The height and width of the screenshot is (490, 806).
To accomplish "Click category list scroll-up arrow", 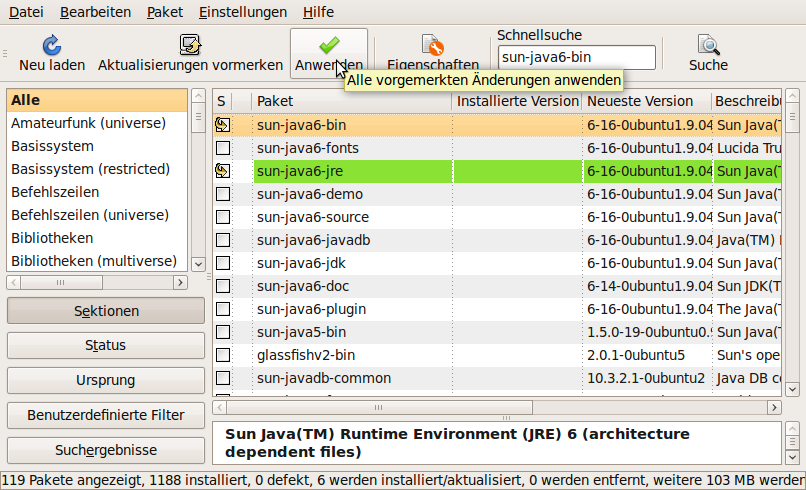I will point(198,95).
